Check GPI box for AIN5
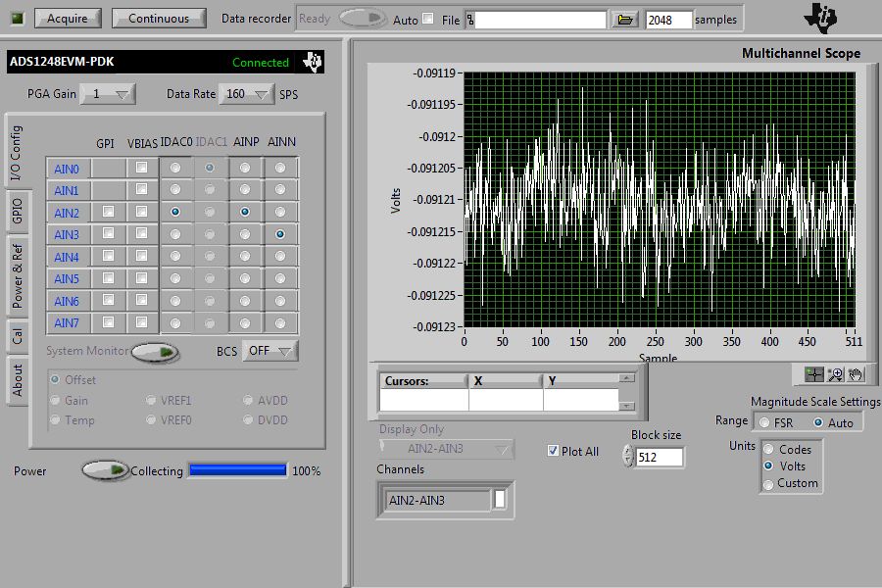Viewport: 882px width, 588px height. (x=108, y=278)
